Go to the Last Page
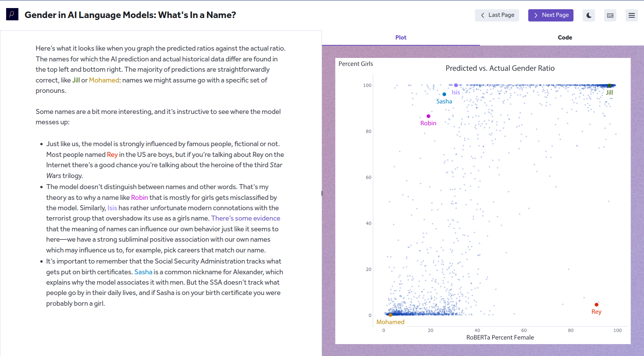The image size is (644, 356). [497, 15]
